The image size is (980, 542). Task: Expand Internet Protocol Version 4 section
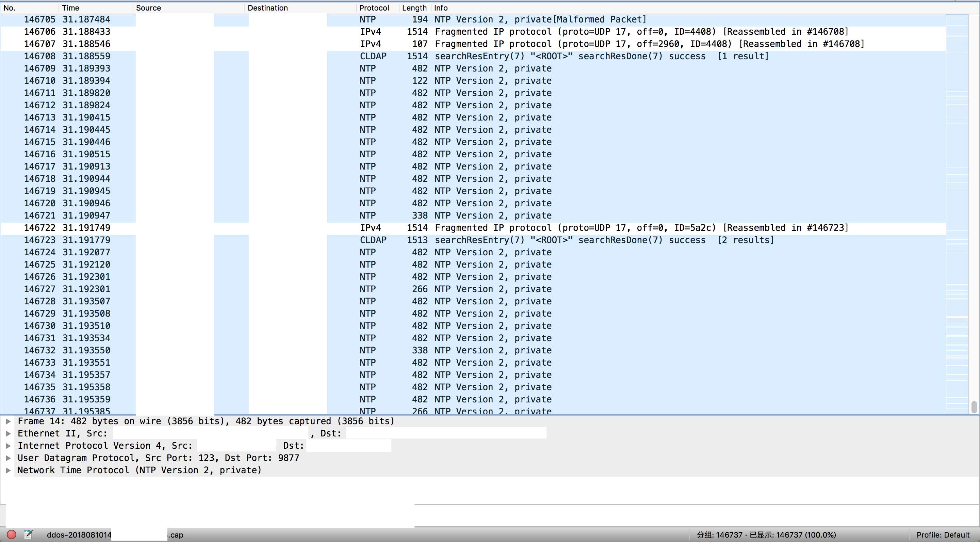[7, 446]
